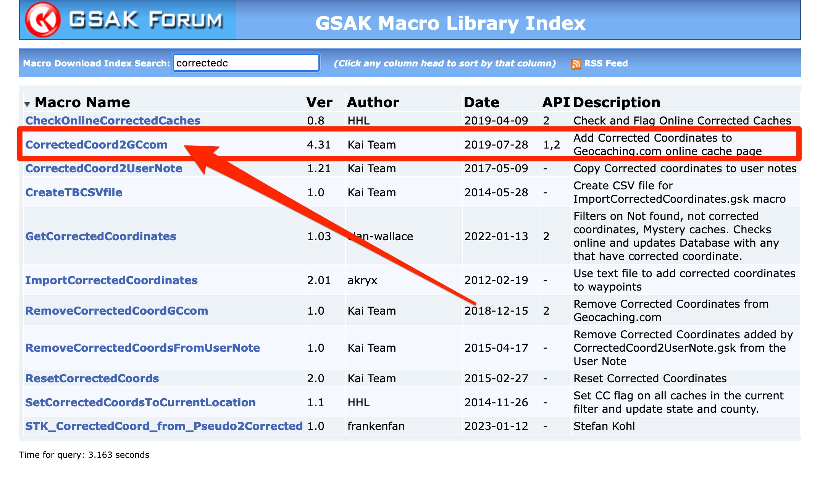Click version 2.01 in ImportCorrectedCoordinates row
This screenshot has height=504, width=820.
(319, 280)
